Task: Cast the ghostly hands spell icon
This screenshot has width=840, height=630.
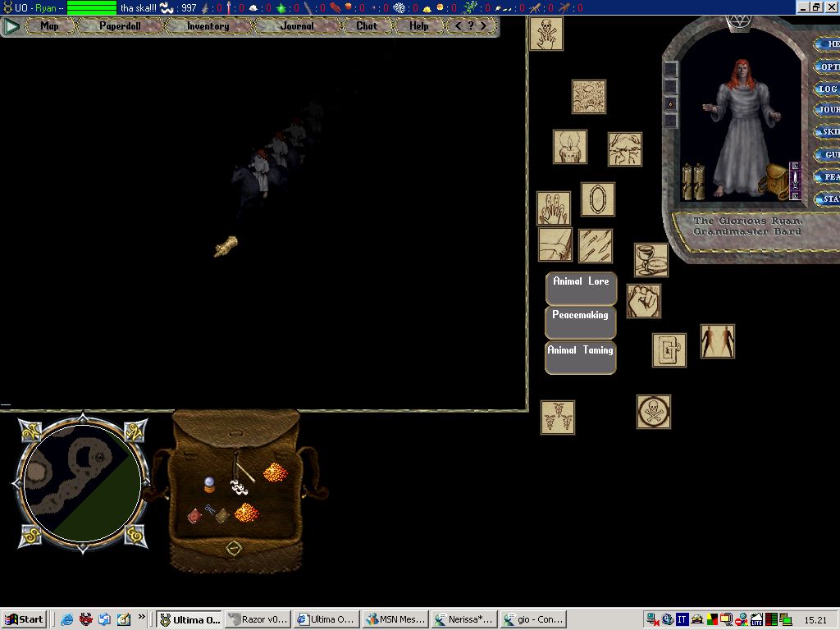Action: [554, 208]
